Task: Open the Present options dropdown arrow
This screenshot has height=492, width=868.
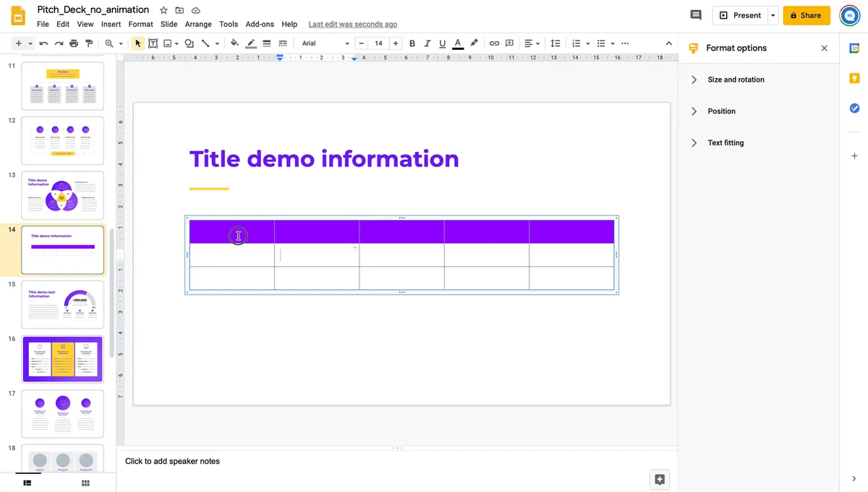Action: [773, 15]
